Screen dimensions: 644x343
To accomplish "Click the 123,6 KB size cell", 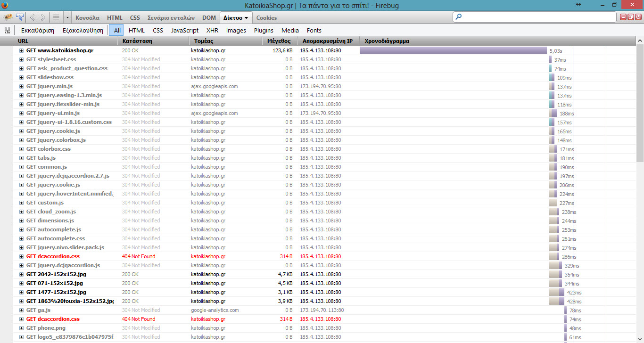I will point(282,50).
